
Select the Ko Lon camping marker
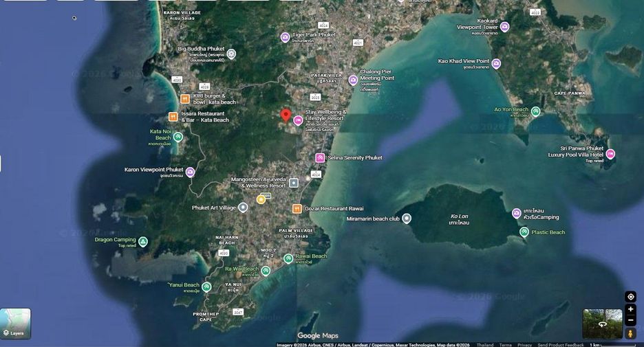point(517,213)
